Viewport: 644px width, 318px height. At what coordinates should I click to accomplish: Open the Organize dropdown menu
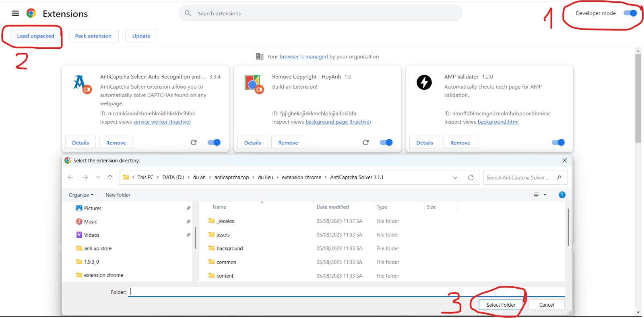[81, 195]
